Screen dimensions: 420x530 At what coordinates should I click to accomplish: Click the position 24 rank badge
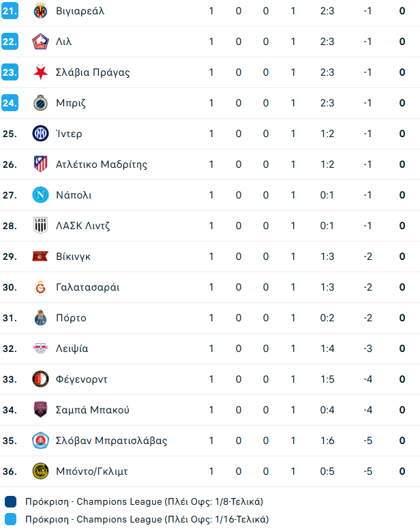coord(10,103)
